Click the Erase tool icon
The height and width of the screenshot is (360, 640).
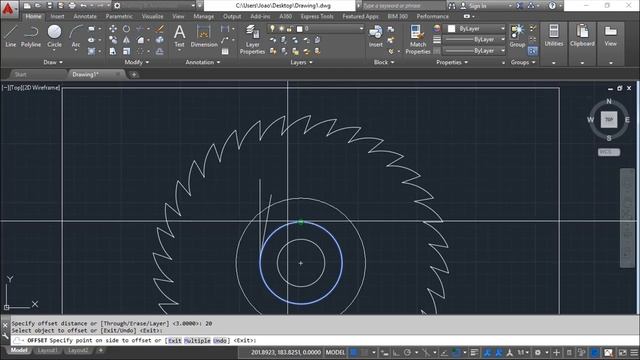(160, 29)
